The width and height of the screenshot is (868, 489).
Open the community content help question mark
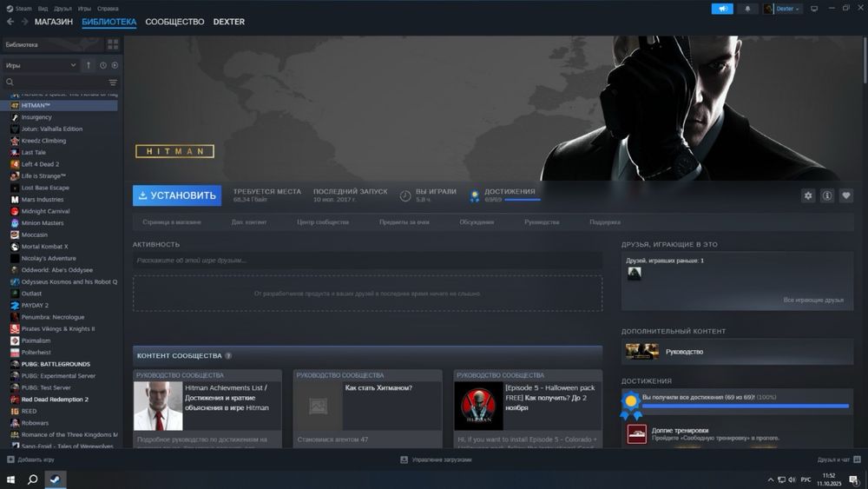tap(228, 355)
